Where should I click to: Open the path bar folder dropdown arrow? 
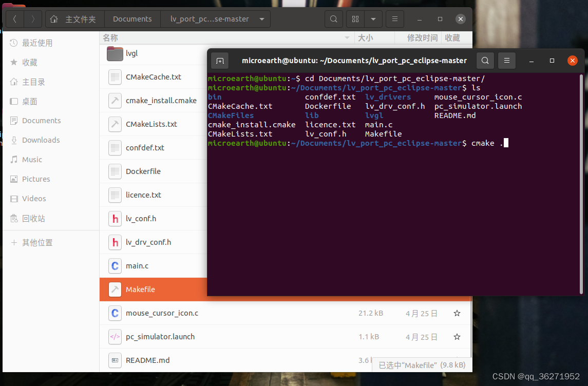263,18
